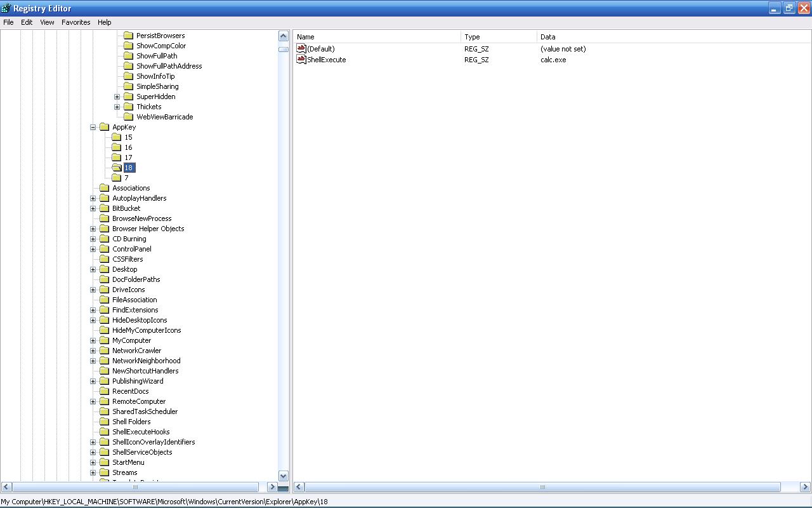The image size is (812, 508).
Task: Expand the Desktop key
Action: [93, 269]
